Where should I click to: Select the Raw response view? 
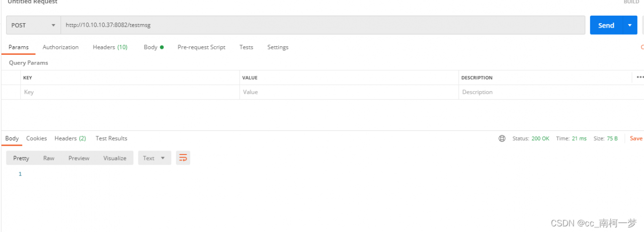49,158
